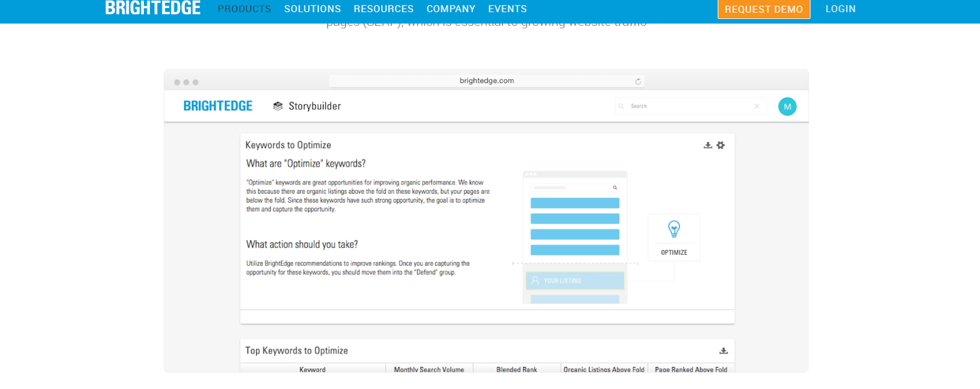Click the YOUR LISTING person icon
Screen dimensions: 980x389
(x=535, y=281)
